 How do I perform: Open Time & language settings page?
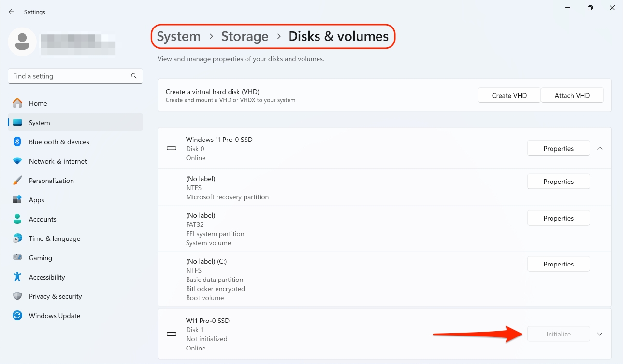54,238
